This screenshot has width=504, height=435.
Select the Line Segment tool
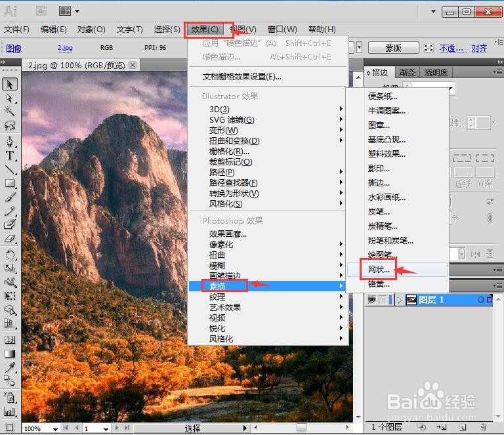tap(10, 170)
